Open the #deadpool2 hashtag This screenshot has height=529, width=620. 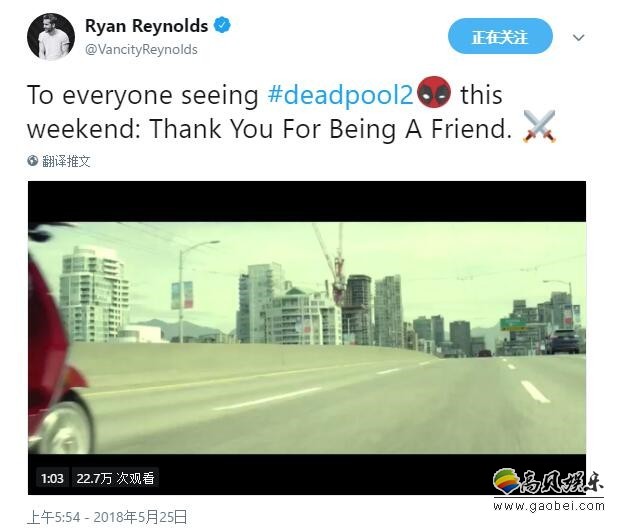[x=341, y=95]
